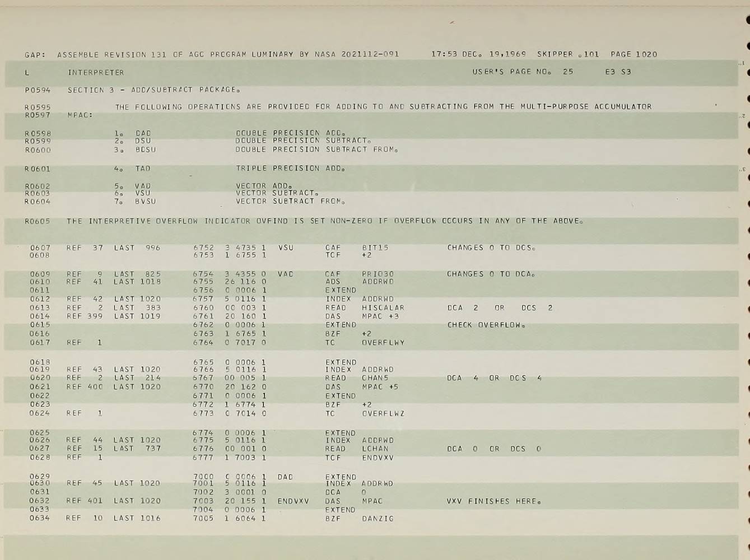
Task: Click 'REF 399' on line 0614
Action: pos(84,316)
